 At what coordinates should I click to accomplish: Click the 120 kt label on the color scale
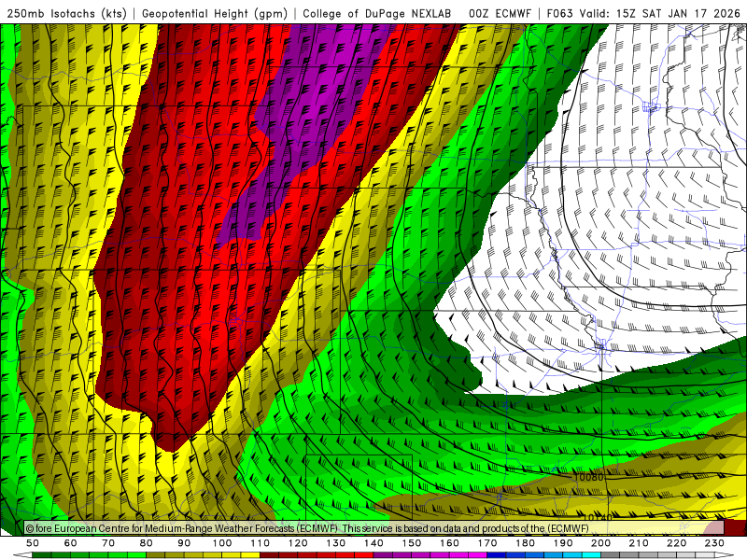click(298, 543)
